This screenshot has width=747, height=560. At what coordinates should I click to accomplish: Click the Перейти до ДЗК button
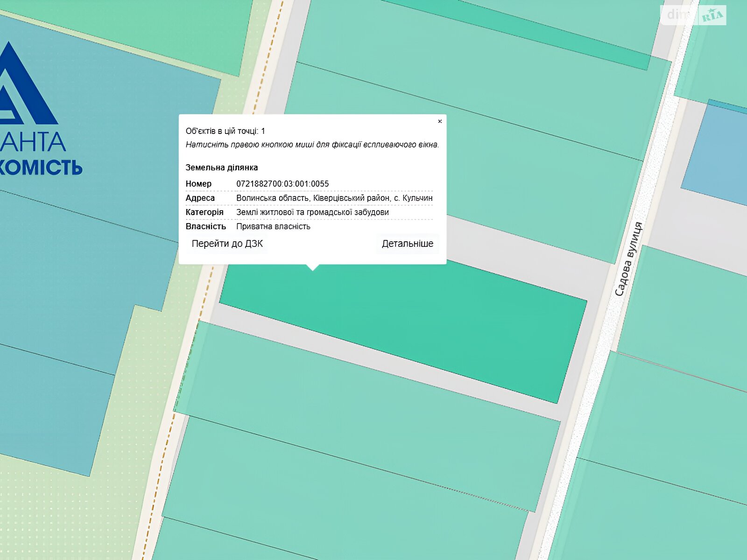pos(227,244)
